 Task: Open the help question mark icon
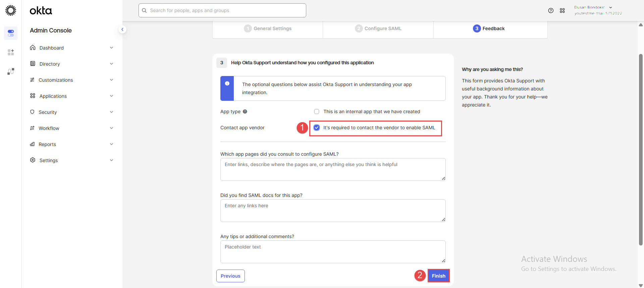551,11
